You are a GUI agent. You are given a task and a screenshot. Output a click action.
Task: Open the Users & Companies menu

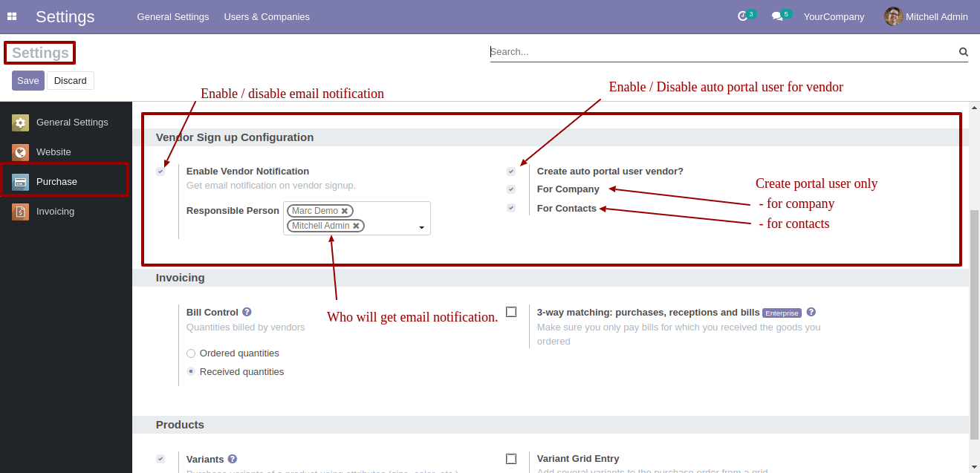pos(267,16)
